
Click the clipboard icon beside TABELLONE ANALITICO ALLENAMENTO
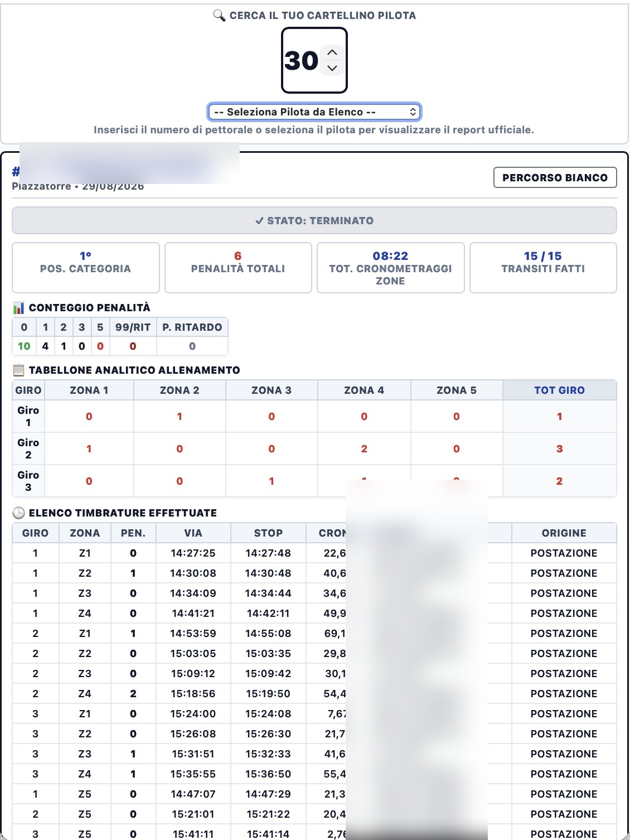19,370
